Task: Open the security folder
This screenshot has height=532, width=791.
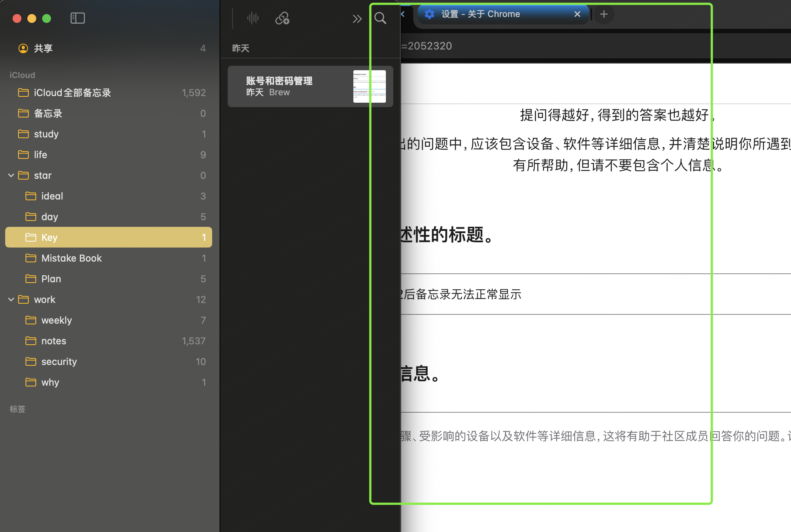Action: [59, 362]
